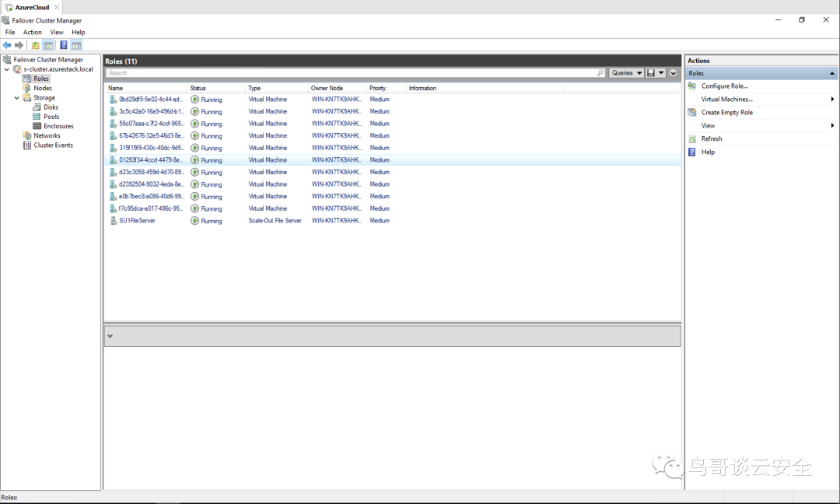
Task: Choose Create Empty Role in Actions pane
Action: [727, 113]
